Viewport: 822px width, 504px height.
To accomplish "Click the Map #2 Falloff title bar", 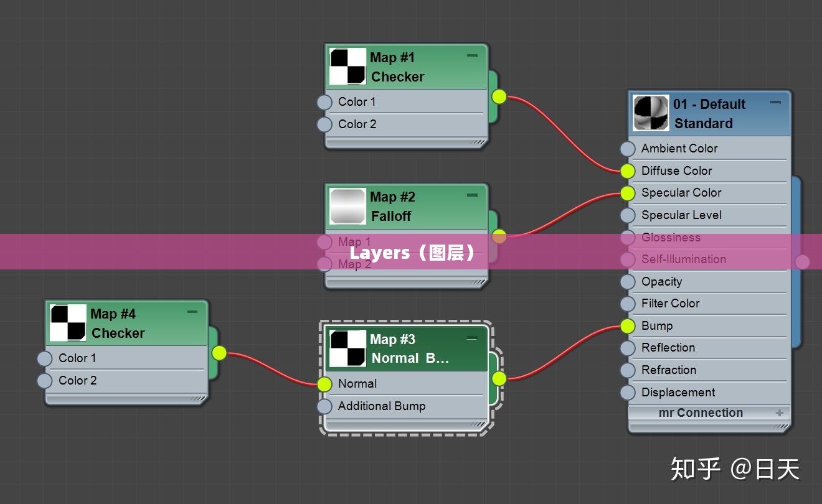I will [407, 206].
